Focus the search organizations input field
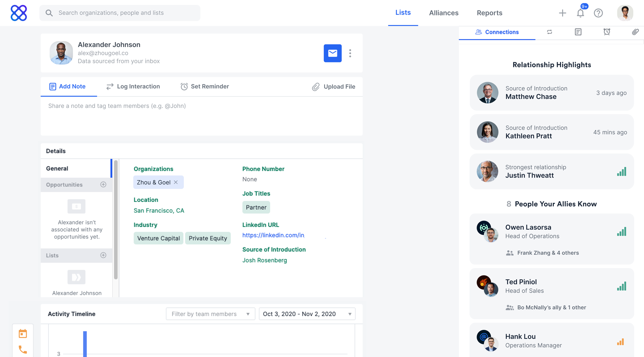The height and width of the screenshot is (357, 644). [120, 13]
